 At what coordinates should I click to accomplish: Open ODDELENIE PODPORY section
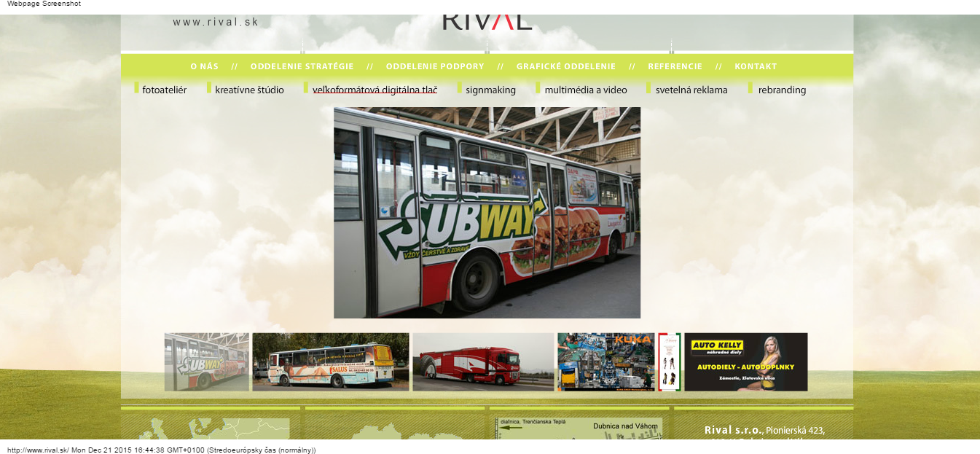pos(435,66)
